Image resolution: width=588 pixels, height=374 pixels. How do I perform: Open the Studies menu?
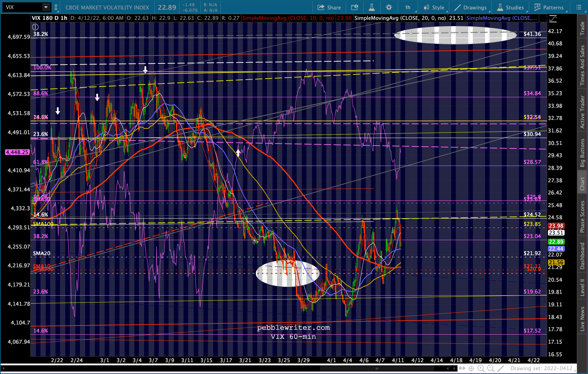pyautogui.click(x=511, y=7)
